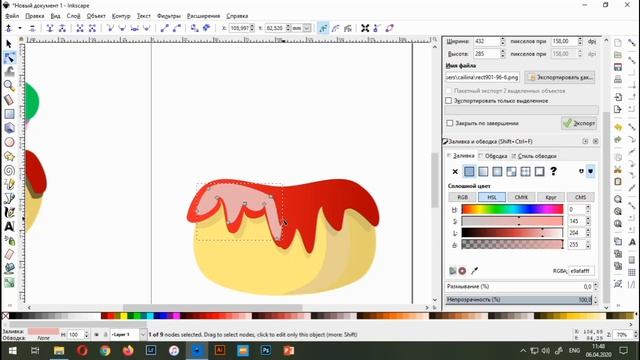This screenshot has height=360, width=640.
Task: Open insert node options dropdown arrow
Action: [20, 28]
